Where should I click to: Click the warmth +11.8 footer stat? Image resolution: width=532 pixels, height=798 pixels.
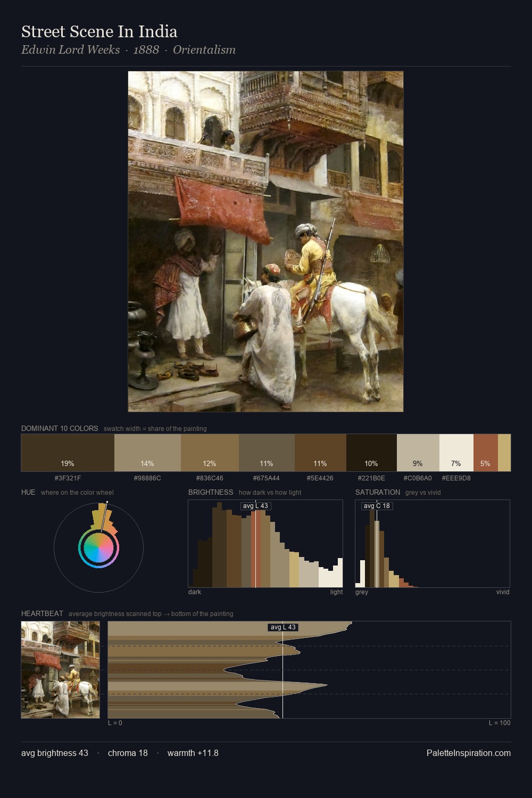(x=193, y=753)
